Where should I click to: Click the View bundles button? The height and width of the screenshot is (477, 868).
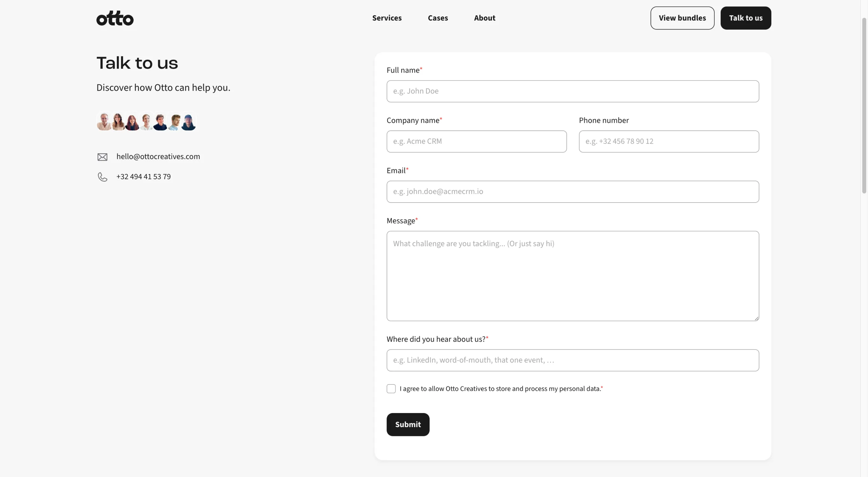tap(682, 18)
